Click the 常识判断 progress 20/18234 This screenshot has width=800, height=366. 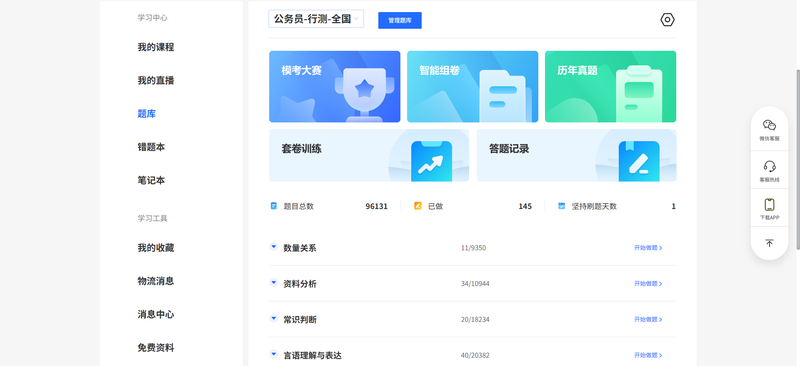pyautogui.click(x=475, y=319)
